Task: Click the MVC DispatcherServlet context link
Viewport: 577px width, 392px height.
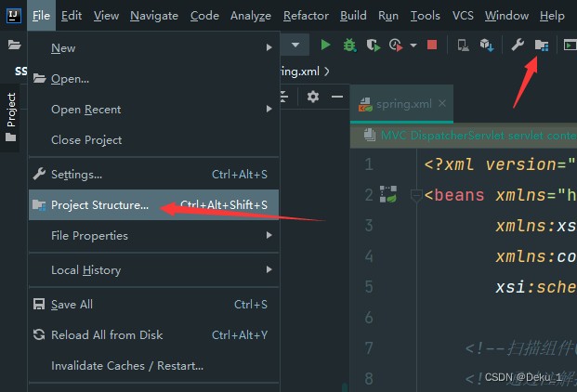Action: pyautogui.click(x=479, y=136)
